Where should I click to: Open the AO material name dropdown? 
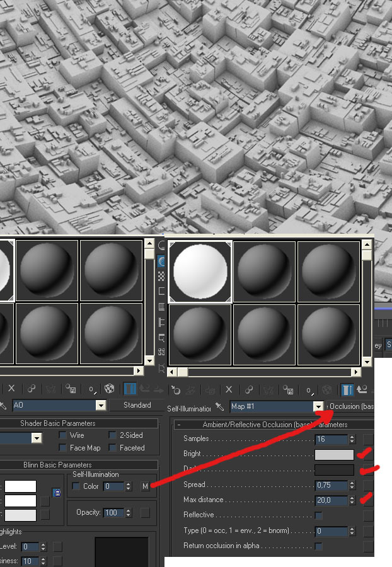click(x=101, y=405)
